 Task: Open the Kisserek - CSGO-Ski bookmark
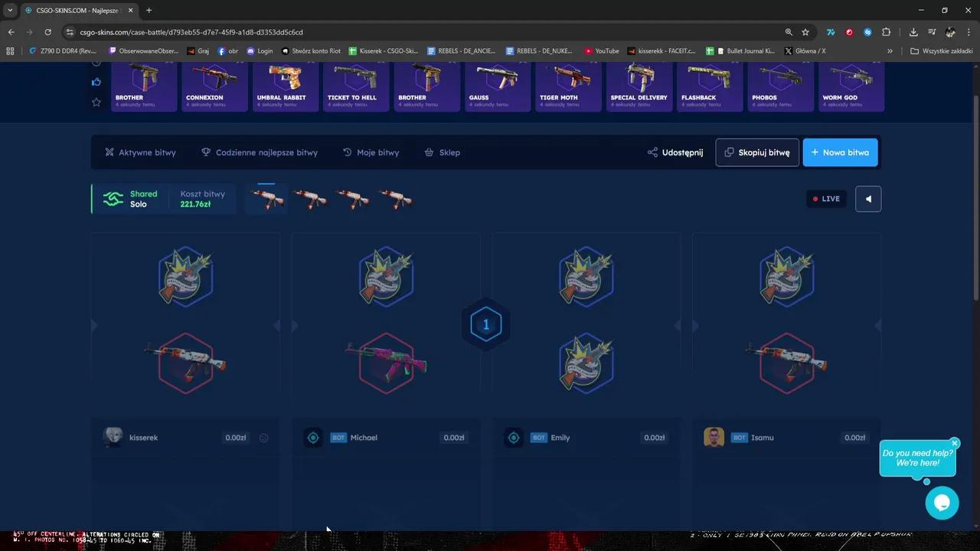pyautogui.click(x=383, y=51)
